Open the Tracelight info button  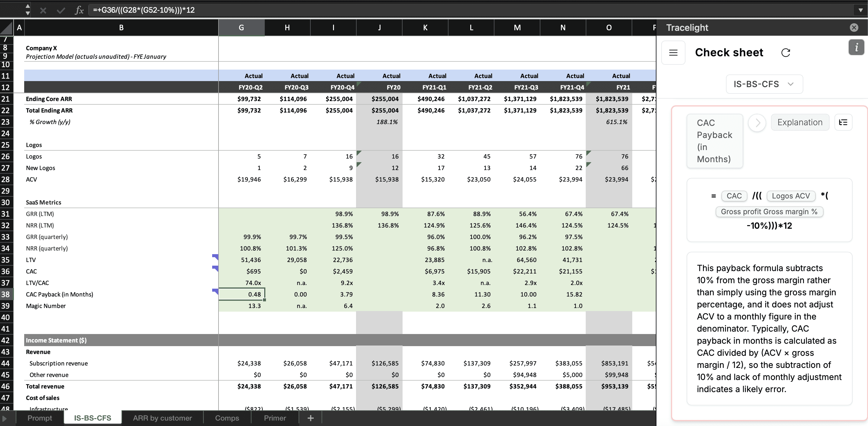coord(856,47)
